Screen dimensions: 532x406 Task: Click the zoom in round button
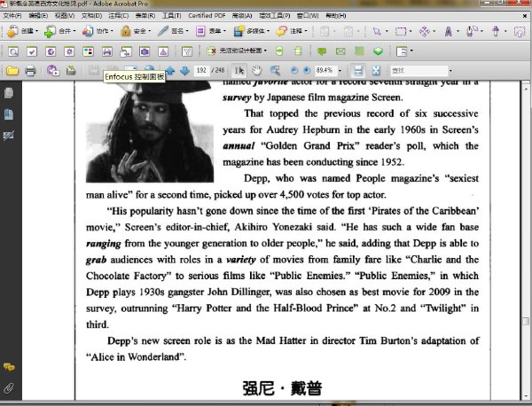pos(307,70)
